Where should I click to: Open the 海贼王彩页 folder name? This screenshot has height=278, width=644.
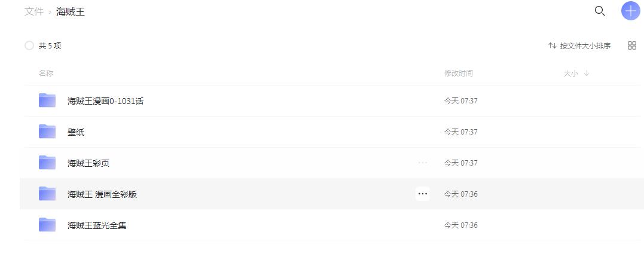tap(88, 163)
